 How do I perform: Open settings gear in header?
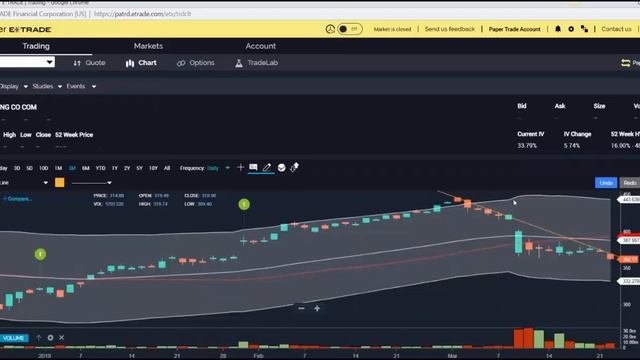coord(571,29)
